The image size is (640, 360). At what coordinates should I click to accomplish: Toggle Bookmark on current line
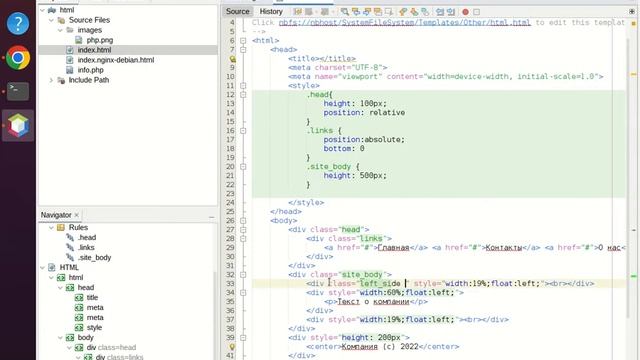tap(425, 12)
